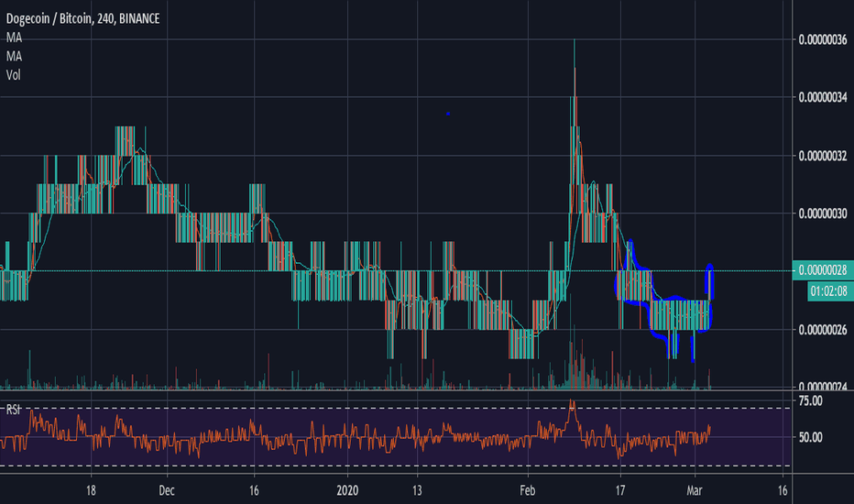854x504 pixels.
Task: Click the 2020 label on time axis
Action: 347,490
